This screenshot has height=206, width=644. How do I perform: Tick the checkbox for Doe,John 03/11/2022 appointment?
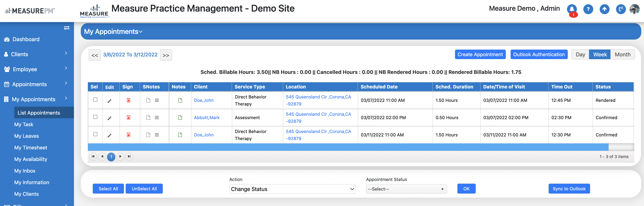pyautogui.click(x=95, y=134)
